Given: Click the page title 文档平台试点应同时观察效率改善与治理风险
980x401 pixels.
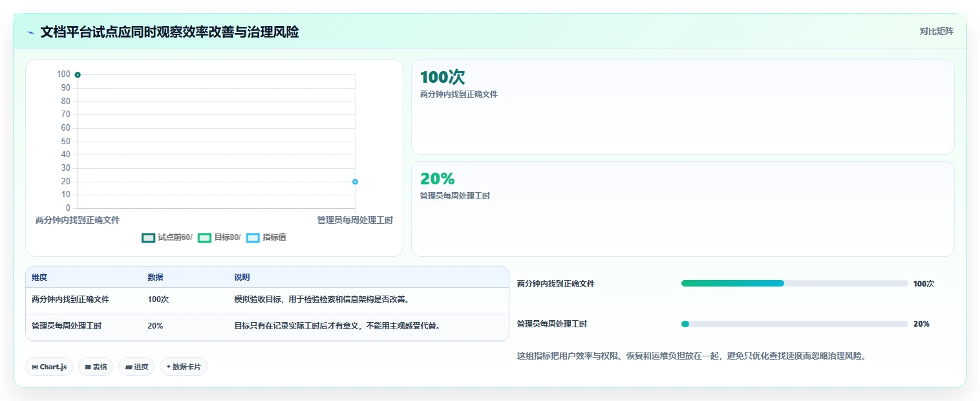Looking at the screenshot, I should click(x=169, y=32).
